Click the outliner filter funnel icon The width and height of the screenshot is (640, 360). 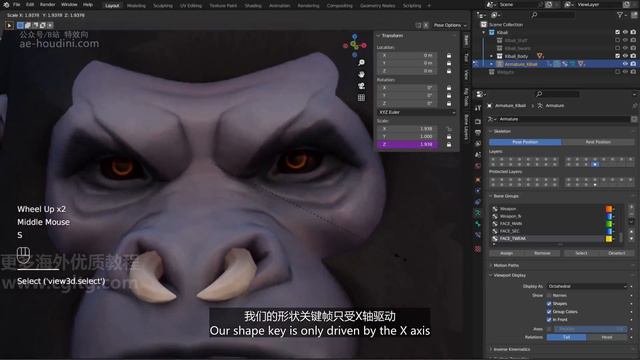pyautogui.click(x=620, y=15)
